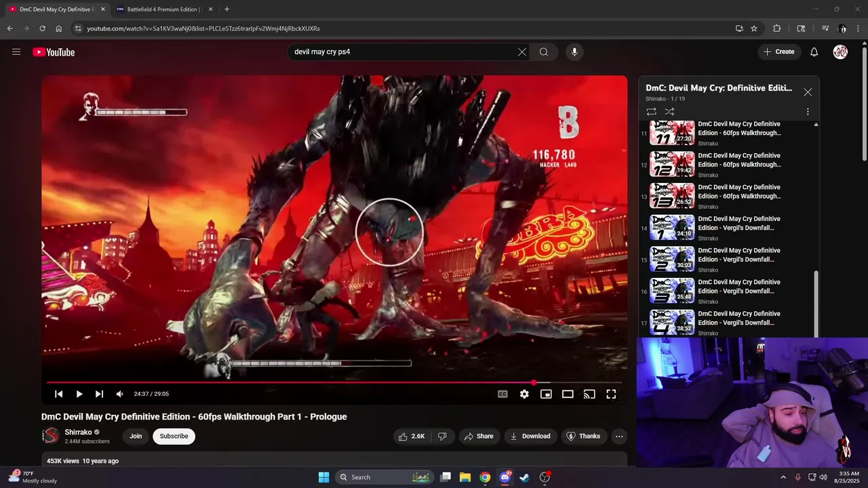Start voice search with microphone
This screenshot has height=488, width=868.
tap(574, 52)
